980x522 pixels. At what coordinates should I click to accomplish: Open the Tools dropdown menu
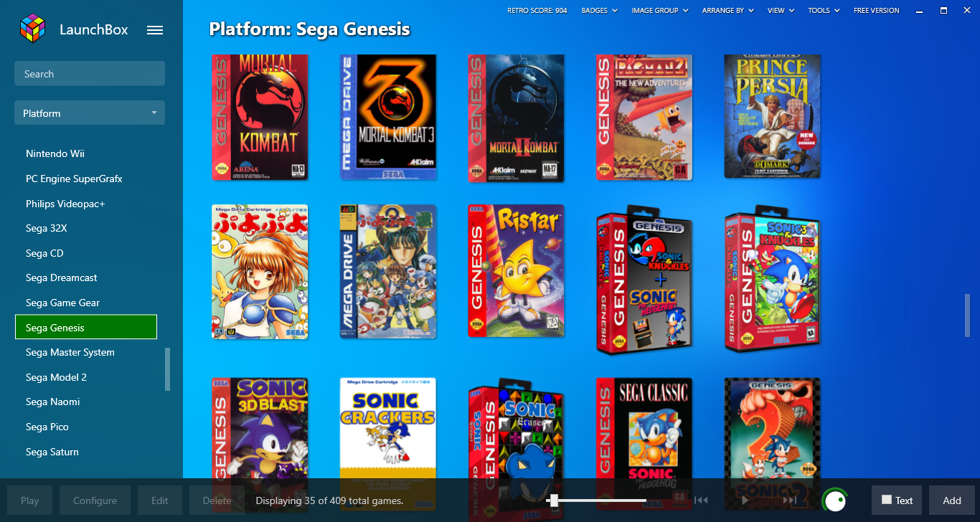tap(823, 11)
